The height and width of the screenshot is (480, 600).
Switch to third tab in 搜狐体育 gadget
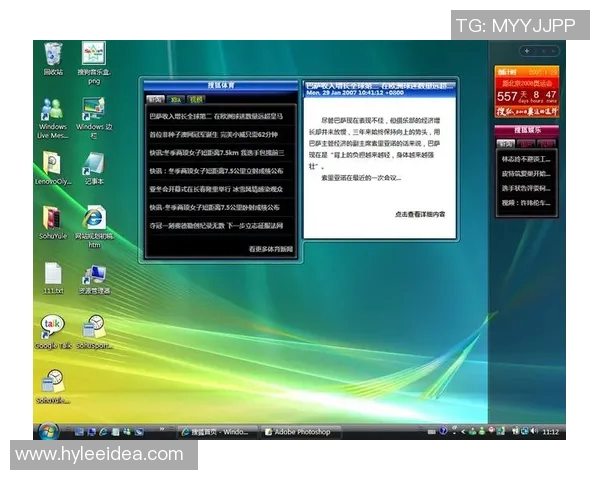(x=196, y=100)
